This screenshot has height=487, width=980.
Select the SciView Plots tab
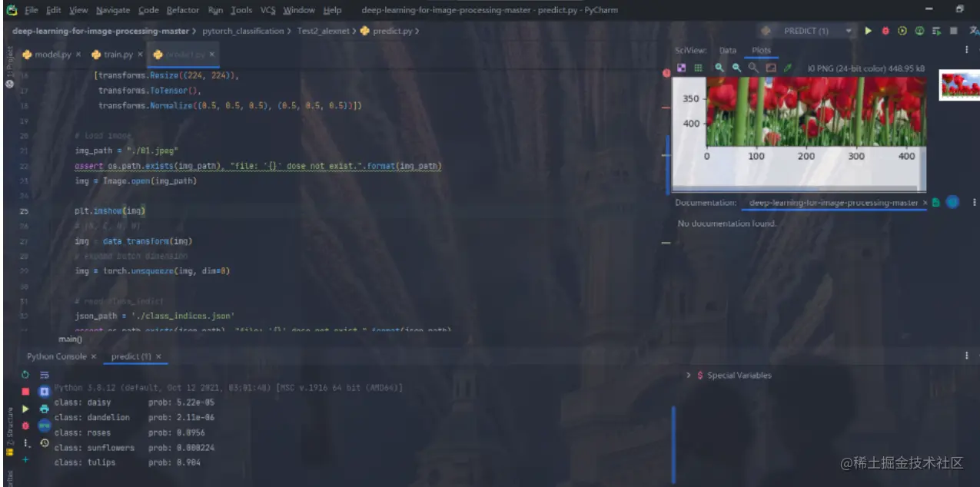761,51
